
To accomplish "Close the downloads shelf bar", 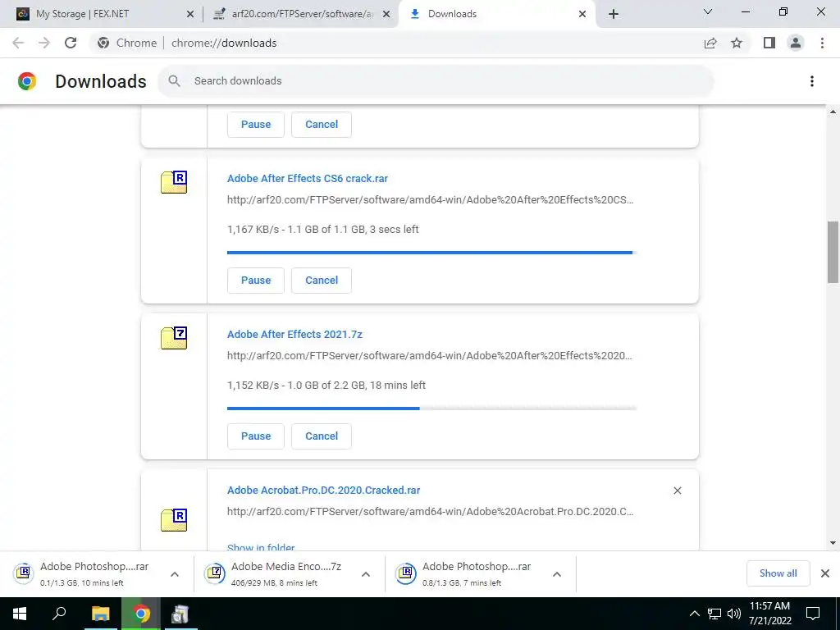I will tap(825, 573).
